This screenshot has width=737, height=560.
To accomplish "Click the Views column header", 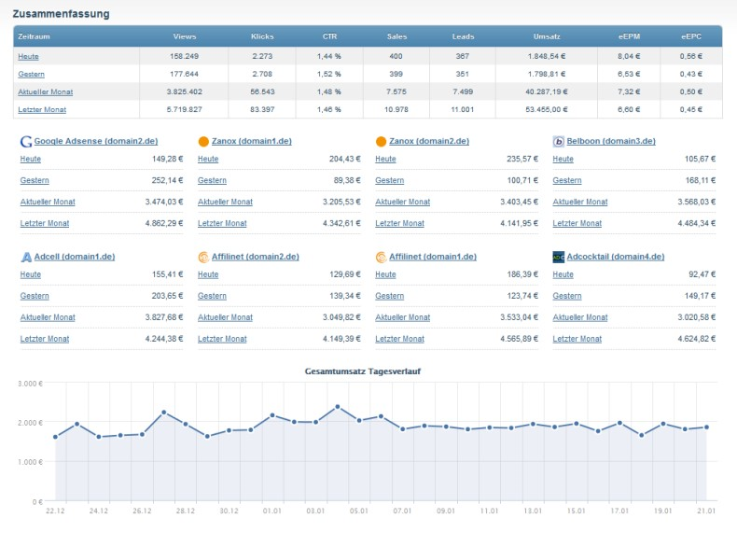I will click(185, 36).
